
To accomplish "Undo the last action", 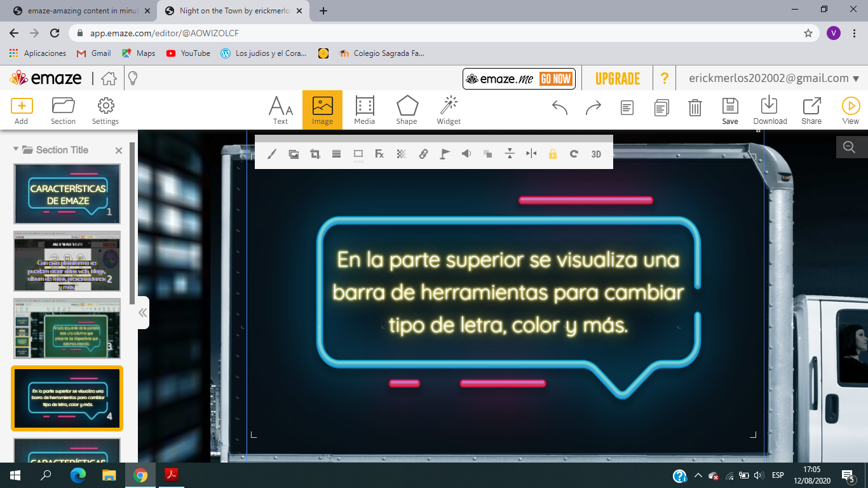I will point(560,108).
